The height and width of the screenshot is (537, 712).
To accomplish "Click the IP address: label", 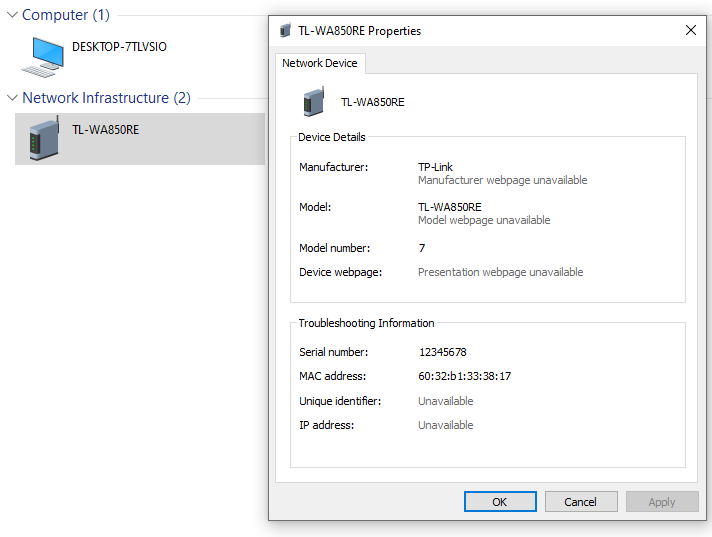I will tap(326, 425).
